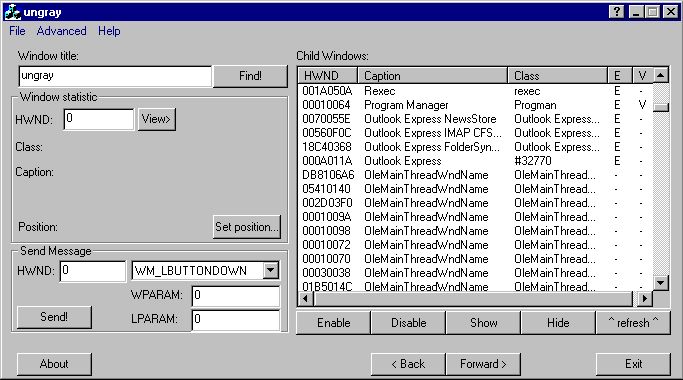Click the ^ refresh ^ button
This screenshot has height=380, width=683.
[x=633, y=323]
